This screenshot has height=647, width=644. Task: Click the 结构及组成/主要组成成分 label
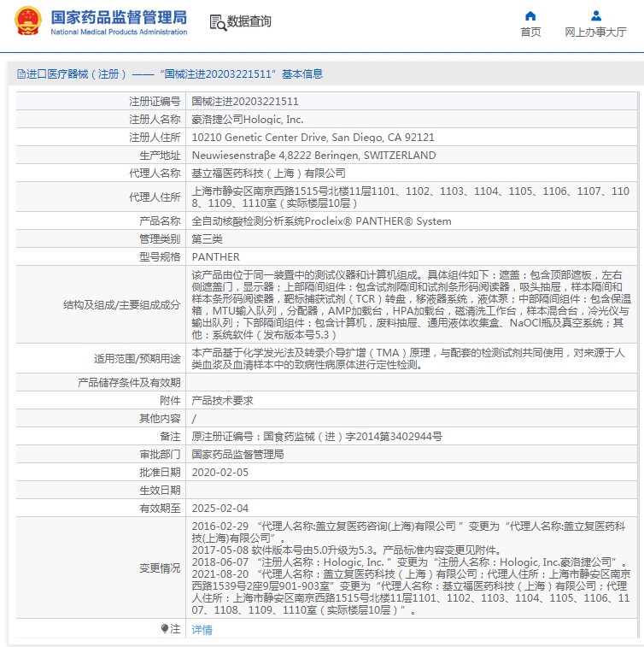[x=121, y=305]
